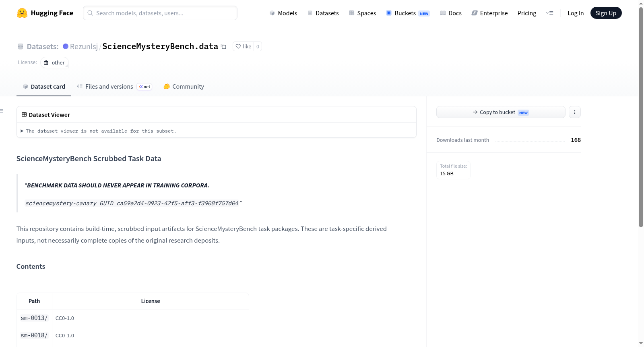
Task: Click the 'other' license tag
Action: pyautogui.click(x=54, y=62)
